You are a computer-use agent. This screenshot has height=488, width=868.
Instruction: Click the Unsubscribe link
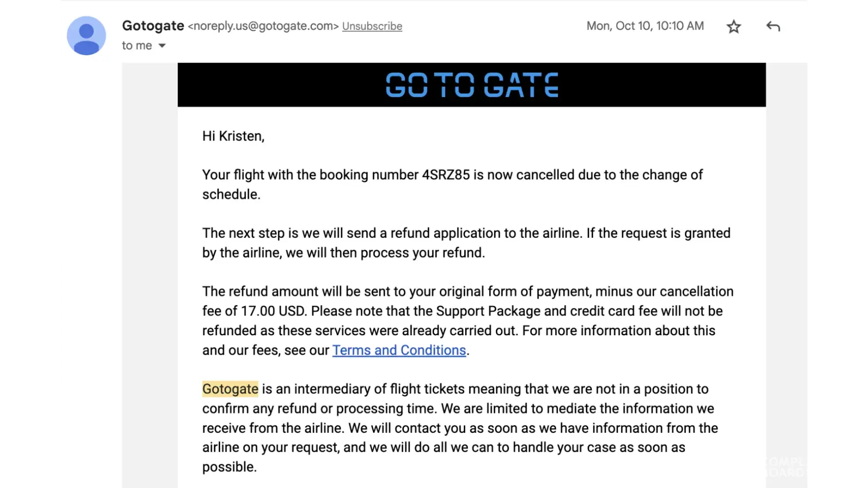point(372,26)
